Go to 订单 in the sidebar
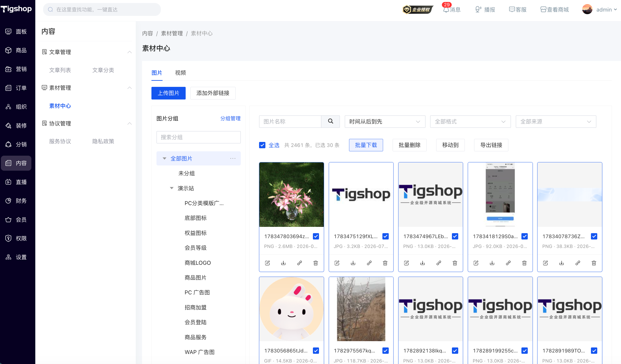This screenshot has height=364, width=621. tap(16, 88)
